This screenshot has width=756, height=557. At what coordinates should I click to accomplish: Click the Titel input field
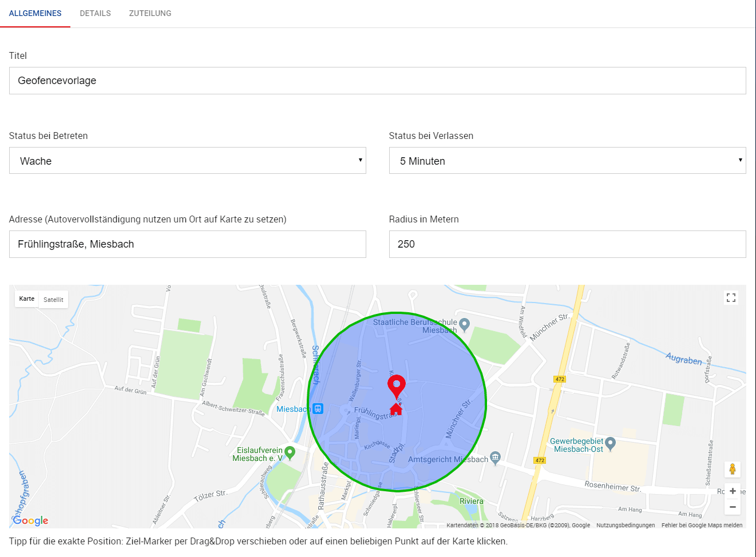378,80
